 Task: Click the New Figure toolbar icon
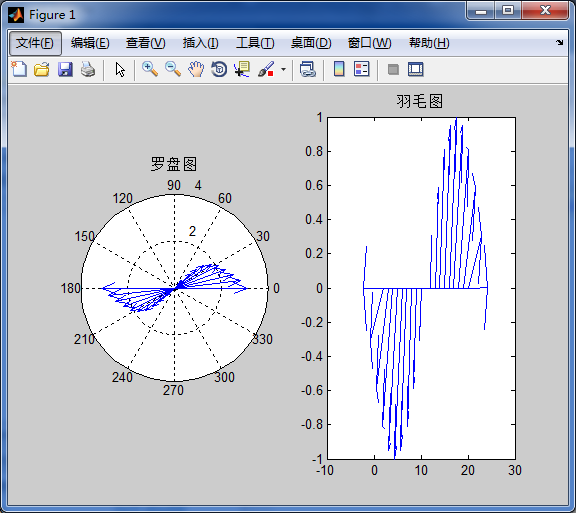[19, 69]
